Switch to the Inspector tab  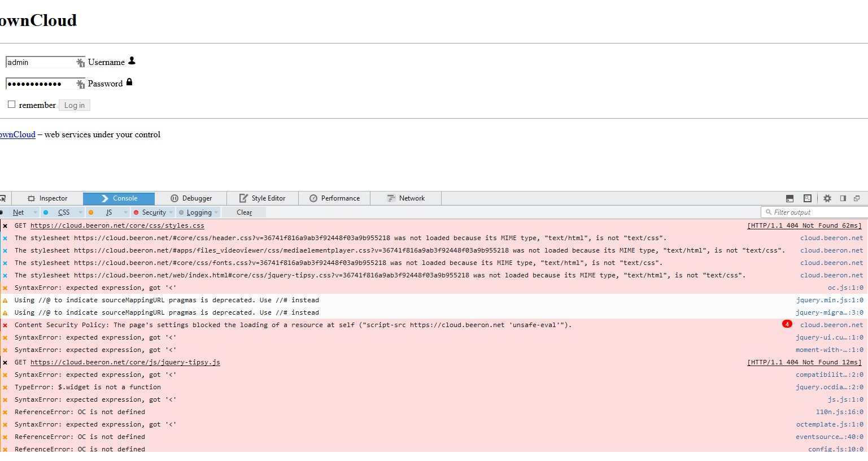(x=47, y=198)
